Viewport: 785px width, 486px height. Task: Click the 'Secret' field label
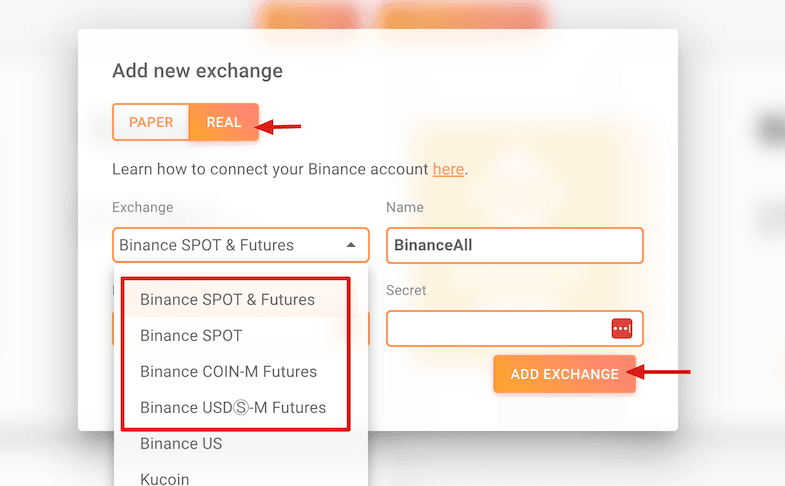pos(406,290)
